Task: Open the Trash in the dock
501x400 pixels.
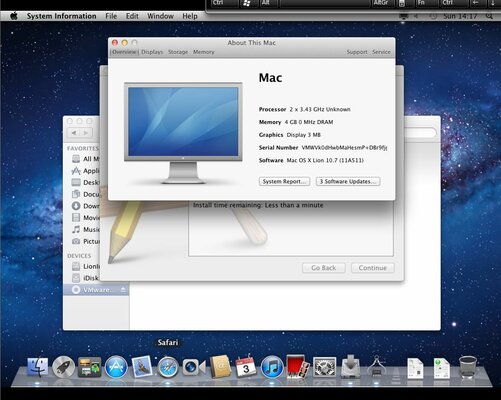Action: tap(468, 367)
